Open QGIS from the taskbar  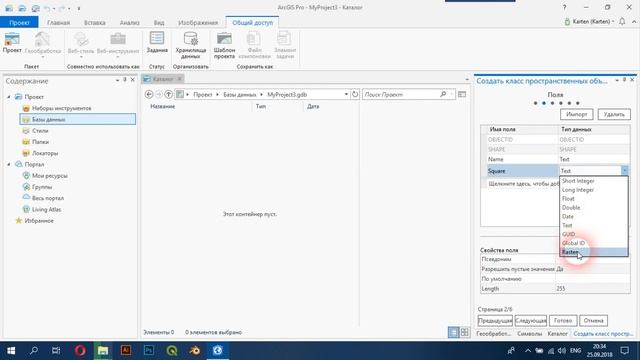coord(171,351)
